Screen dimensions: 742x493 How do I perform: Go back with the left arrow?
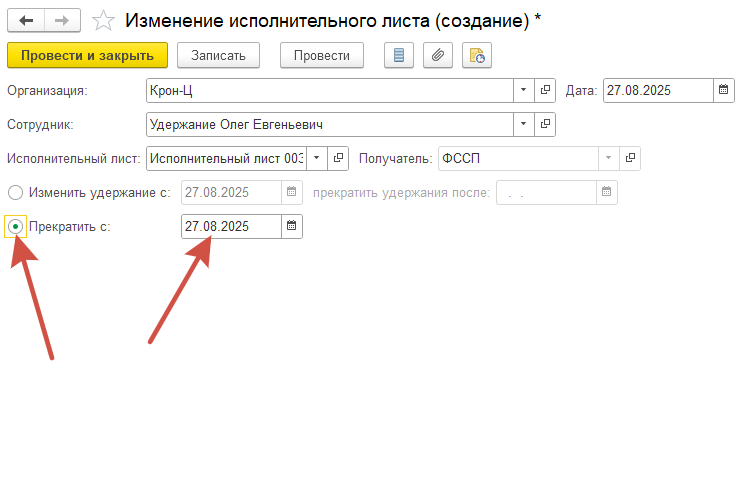coord(26,20)
